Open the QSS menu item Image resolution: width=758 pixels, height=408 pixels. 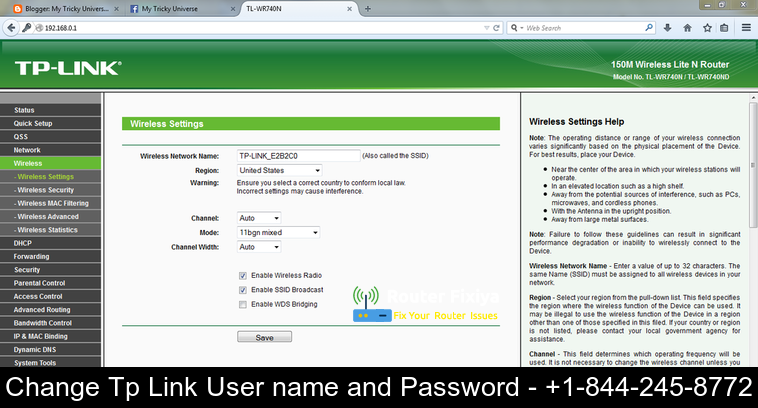(51, 137)
